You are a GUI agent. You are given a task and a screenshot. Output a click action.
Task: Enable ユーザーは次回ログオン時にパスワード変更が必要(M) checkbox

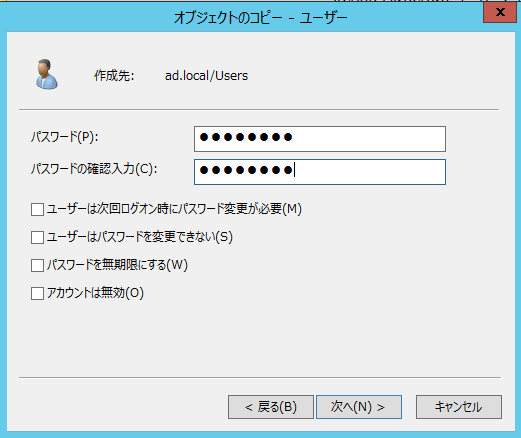pos(37,210)
